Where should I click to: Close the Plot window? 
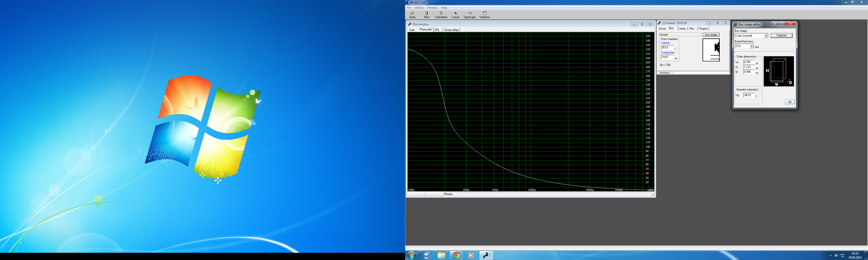(x=650, y=24)
